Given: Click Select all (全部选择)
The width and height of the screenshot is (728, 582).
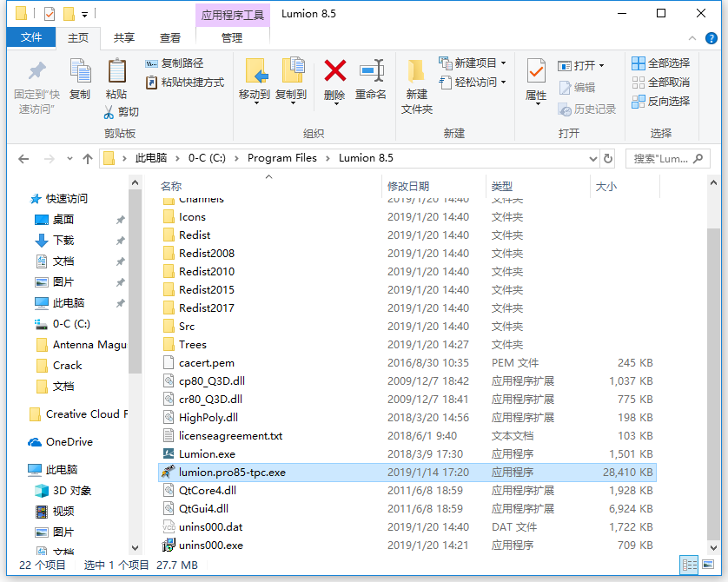Looking at the screenshot, I should pyautogui.click(x=661, y=63).
